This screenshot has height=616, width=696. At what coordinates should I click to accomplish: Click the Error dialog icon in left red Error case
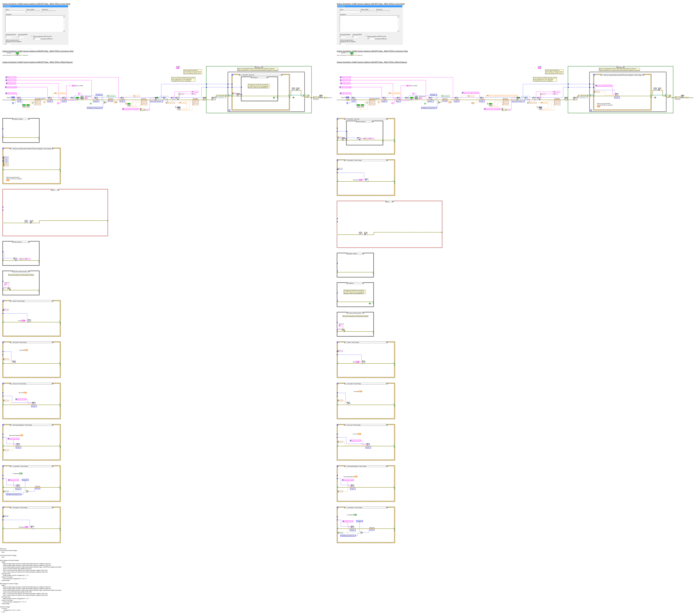pyautogui.click(x=26, y=222)
